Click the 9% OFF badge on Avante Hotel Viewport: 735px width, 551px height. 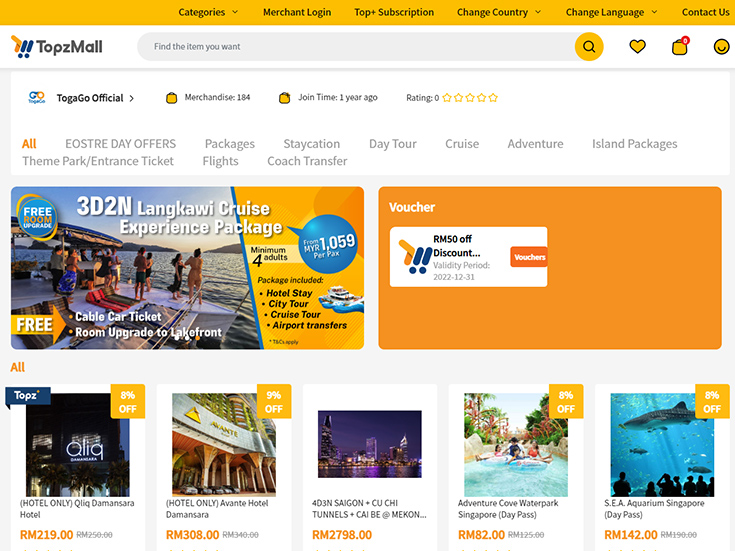click(274, 401)
